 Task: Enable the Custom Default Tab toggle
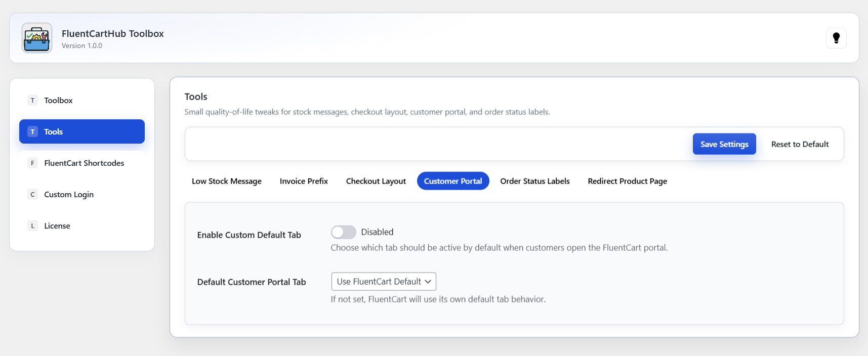(343, 232)
